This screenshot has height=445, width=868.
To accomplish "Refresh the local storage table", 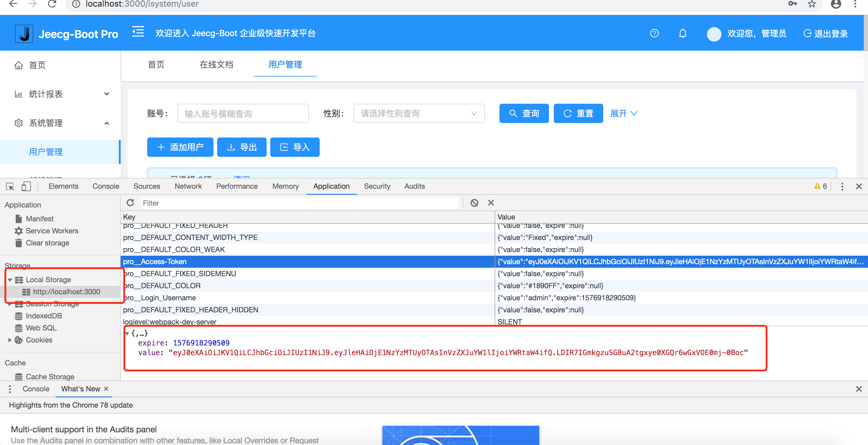I will click(x=130, y=203).
